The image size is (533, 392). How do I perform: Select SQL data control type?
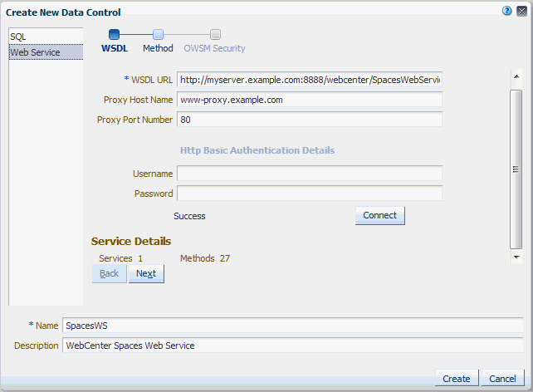[x=46, y=37]
